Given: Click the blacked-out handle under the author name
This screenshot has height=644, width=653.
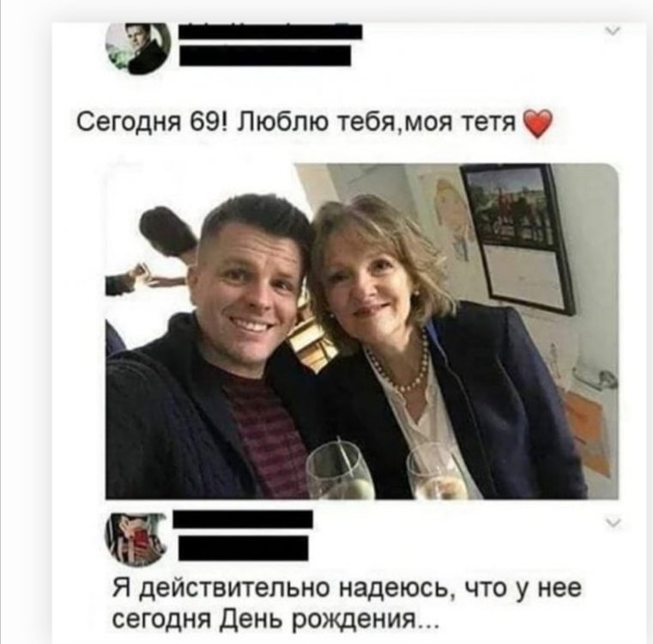Looking at the screenshot, I should click(265, 56).
